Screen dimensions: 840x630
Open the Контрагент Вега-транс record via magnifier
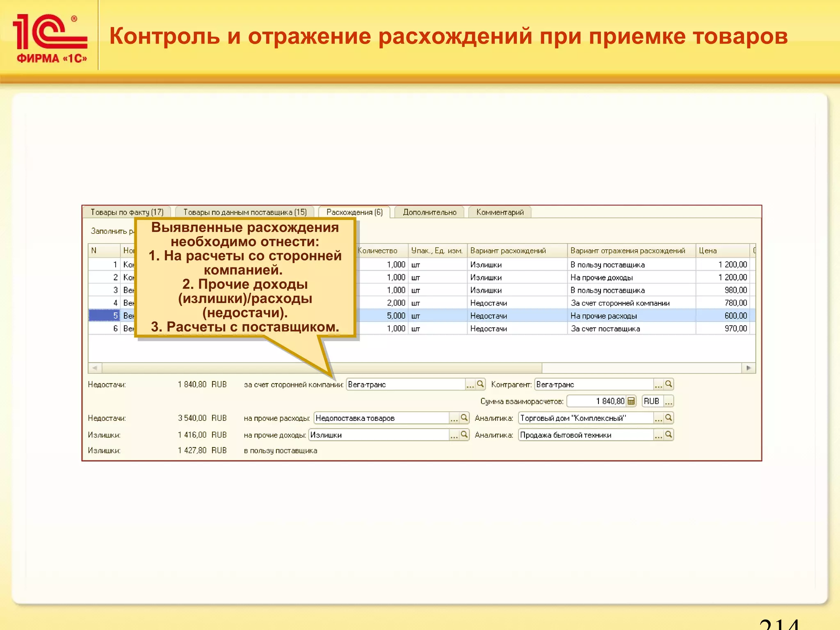point(669,384)
